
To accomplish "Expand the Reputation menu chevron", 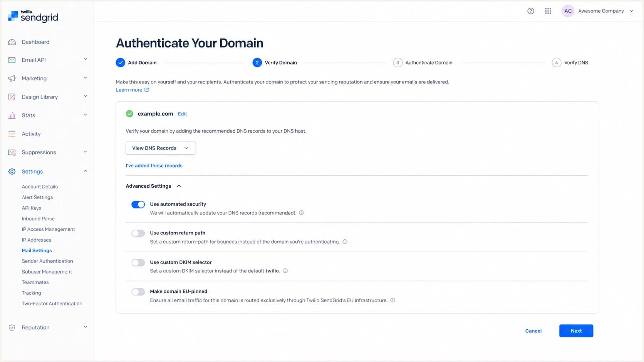I will click(86, 327).
